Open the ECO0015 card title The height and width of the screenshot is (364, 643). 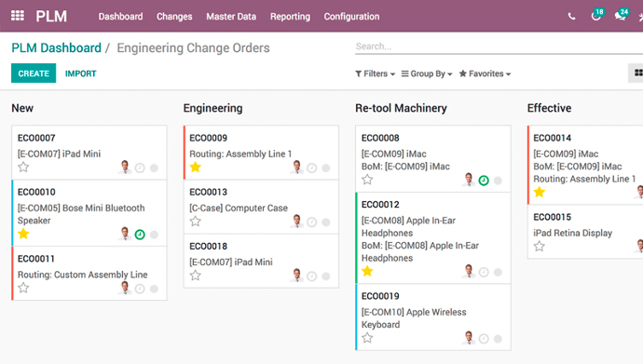pos(552,217)
